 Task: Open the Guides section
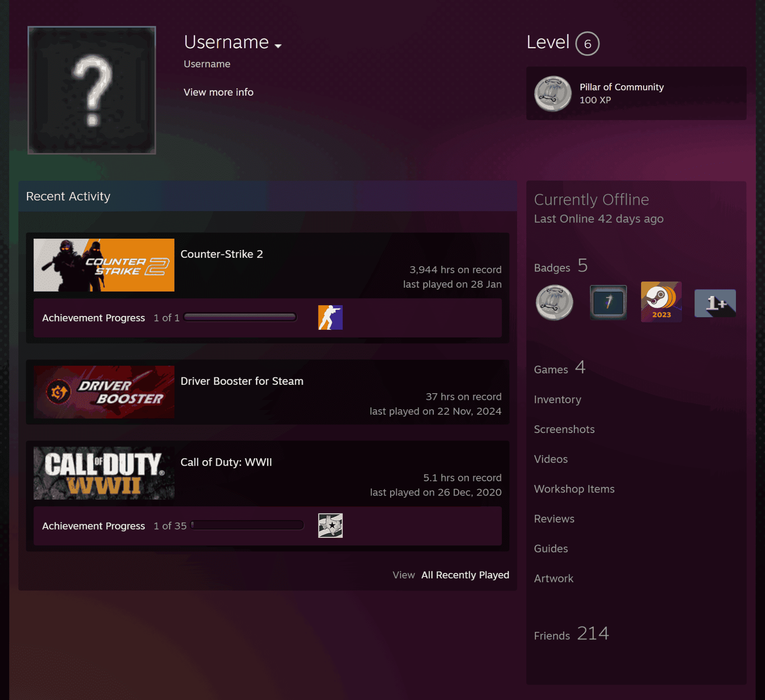pos(551,549)
